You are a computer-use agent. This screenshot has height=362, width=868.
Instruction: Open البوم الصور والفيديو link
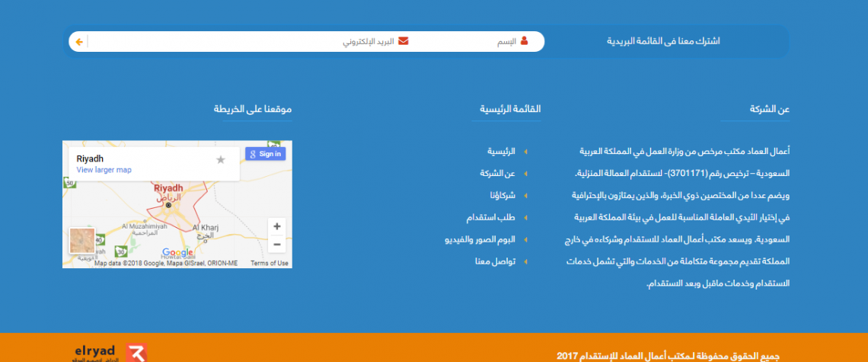[x=480, y=239]
